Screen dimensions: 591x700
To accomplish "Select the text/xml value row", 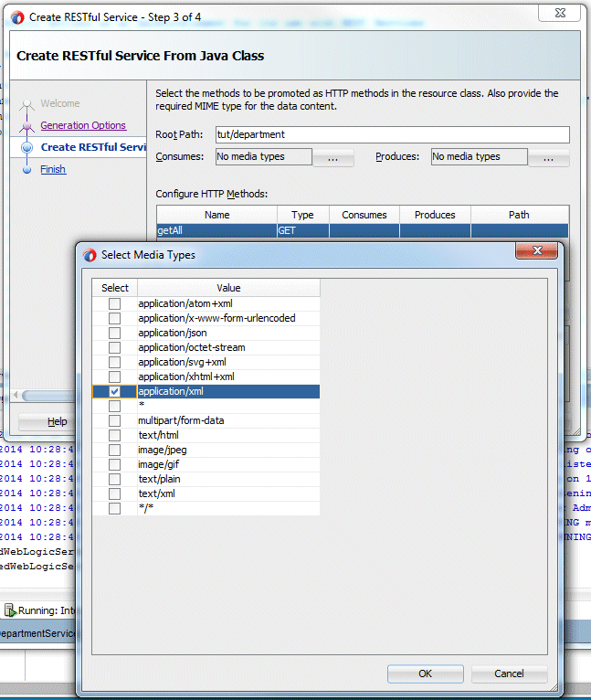I will [x=228, y=493].
